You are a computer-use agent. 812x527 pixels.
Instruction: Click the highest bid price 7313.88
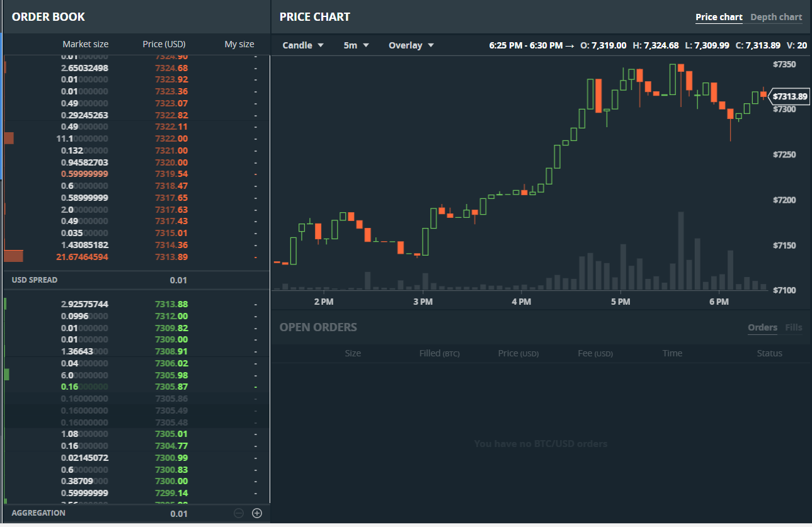[x=171, y=304]
